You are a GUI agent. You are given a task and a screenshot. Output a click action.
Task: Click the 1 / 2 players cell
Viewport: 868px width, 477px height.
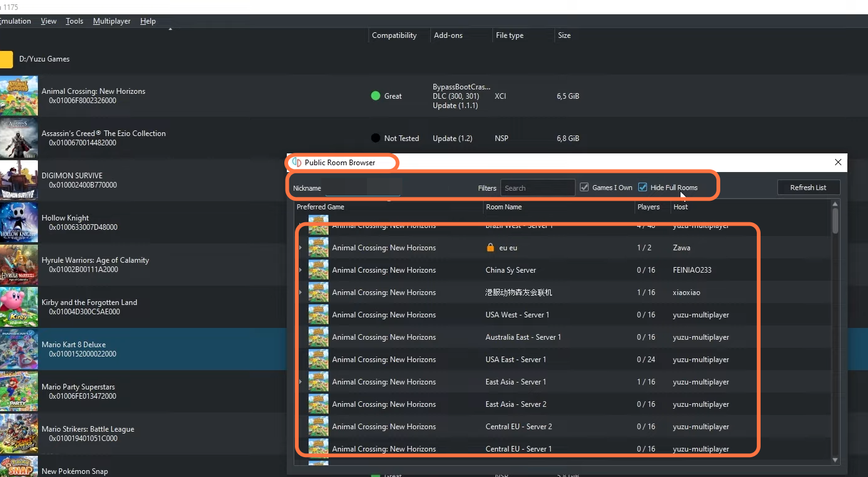644,248
